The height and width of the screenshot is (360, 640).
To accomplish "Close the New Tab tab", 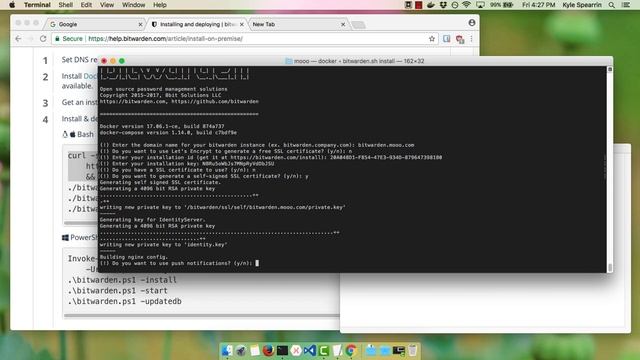I will click(x=343, y=24).
